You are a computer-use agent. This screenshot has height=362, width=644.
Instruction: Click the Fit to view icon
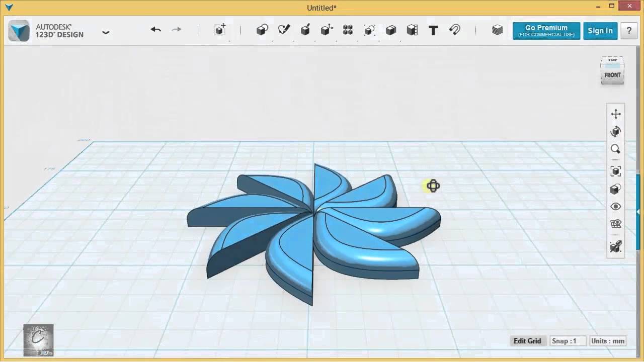pyautogui.click(x=616, y=171)
